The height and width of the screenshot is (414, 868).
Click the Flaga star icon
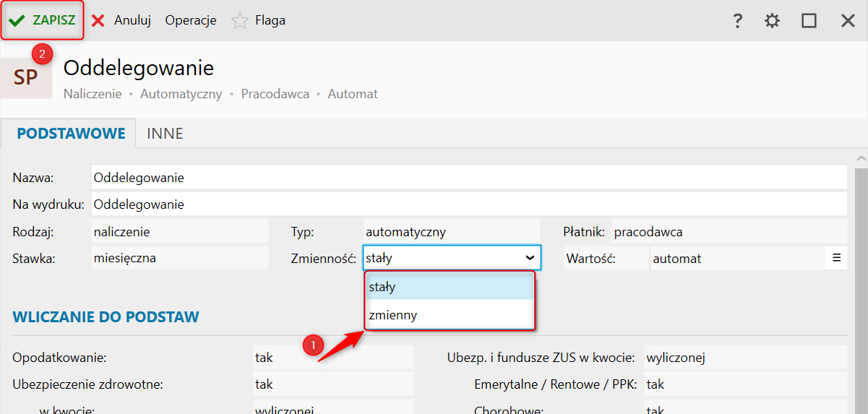240,21
